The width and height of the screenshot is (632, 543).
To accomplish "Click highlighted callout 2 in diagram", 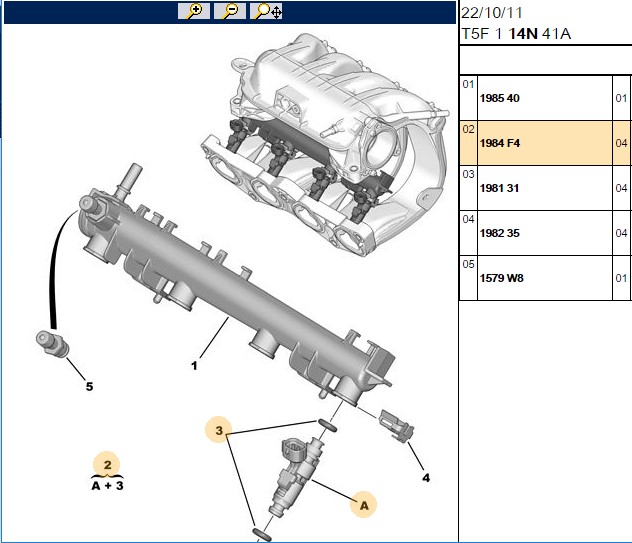I will (107, 464).
